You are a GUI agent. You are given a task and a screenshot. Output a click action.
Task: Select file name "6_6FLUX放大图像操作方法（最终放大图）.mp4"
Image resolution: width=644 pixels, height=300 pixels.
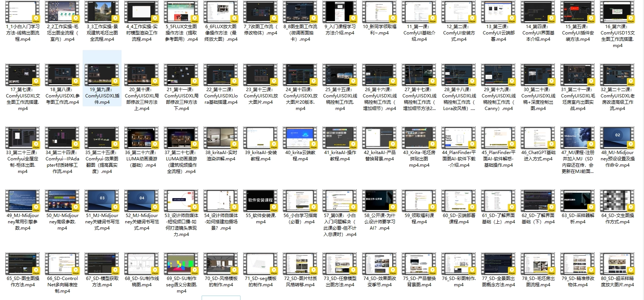tap(221, 33)
